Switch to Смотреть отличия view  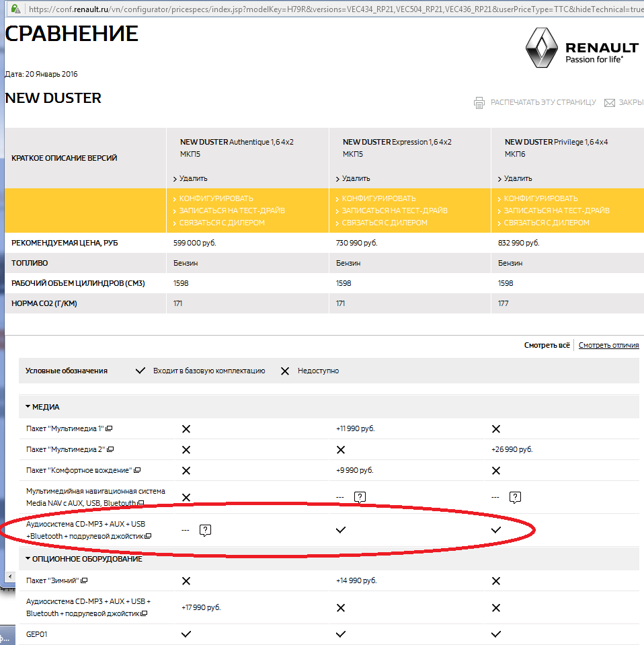(608, 345)
